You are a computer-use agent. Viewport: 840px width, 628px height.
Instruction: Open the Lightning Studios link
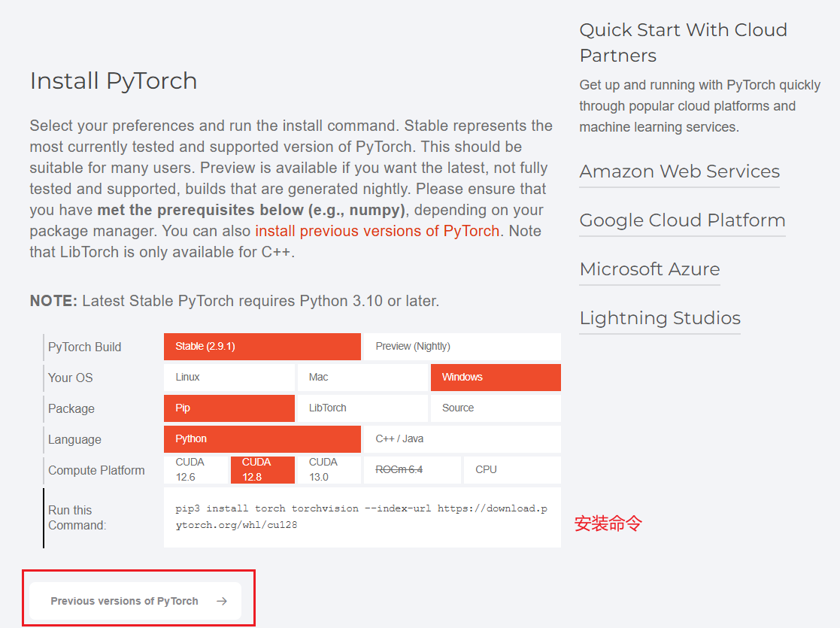coord(660,318)
